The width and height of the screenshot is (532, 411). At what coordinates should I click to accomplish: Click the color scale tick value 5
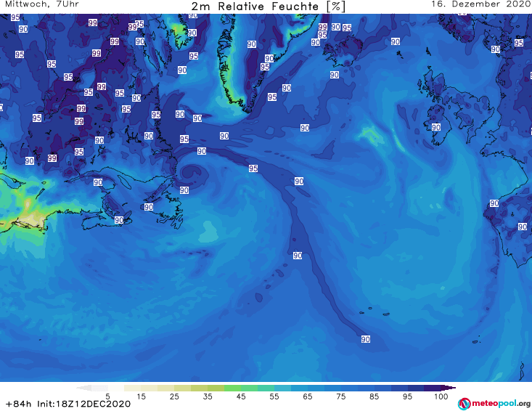107,396
